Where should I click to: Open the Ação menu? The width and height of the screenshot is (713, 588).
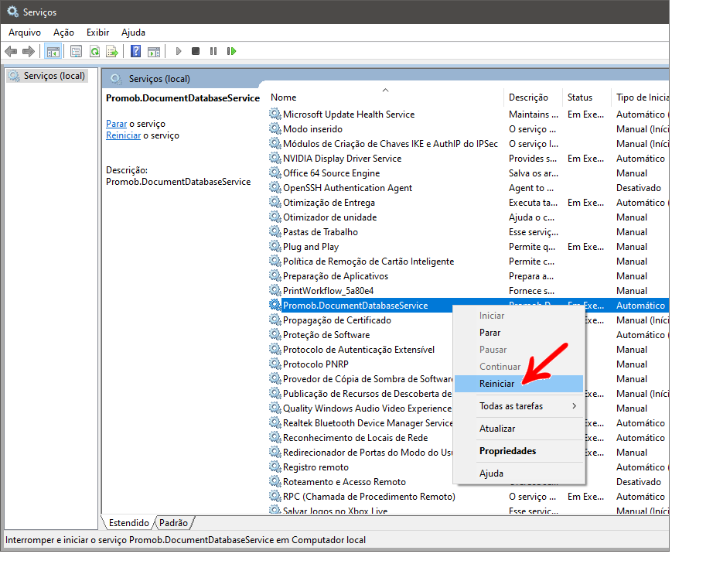63,32
